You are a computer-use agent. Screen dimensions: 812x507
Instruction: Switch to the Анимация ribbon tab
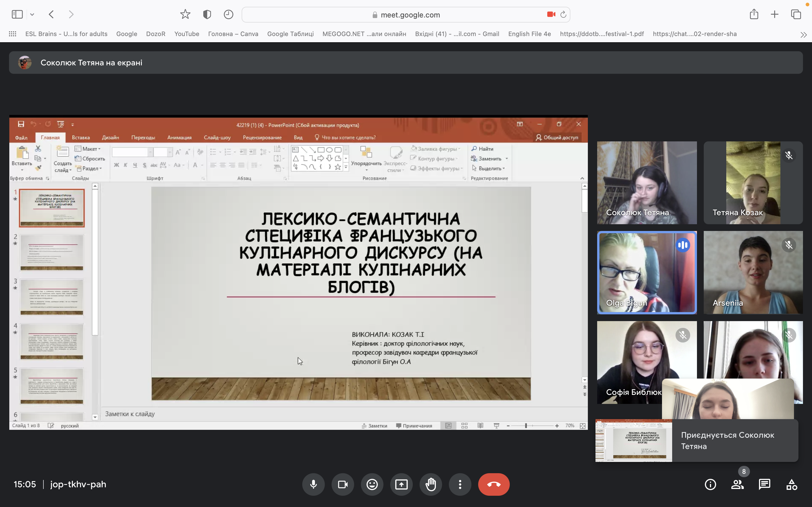(x=180, y=137)
